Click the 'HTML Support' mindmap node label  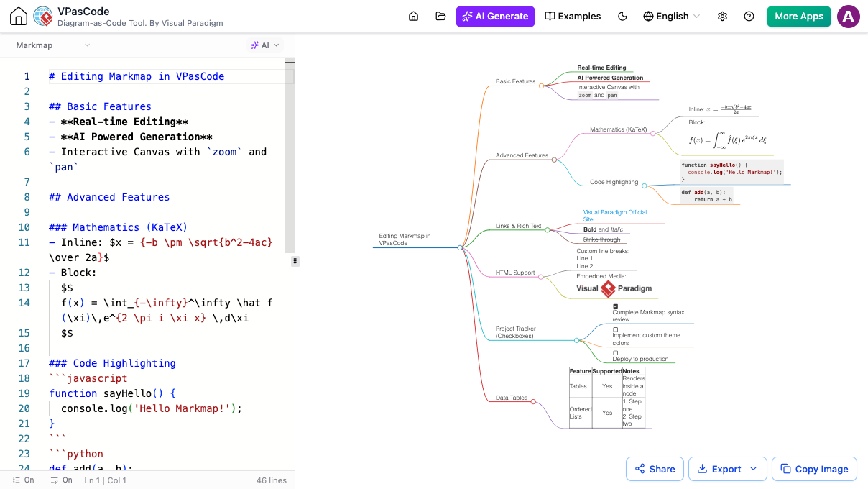(x=515, y=273)
